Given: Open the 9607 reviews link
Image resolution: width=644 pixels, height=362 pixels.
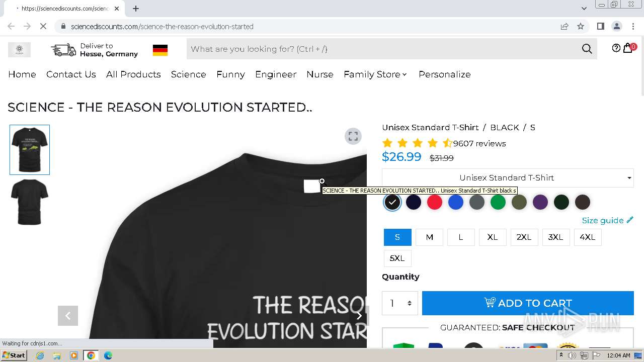Looking at the screenshot, I should 479,144.
